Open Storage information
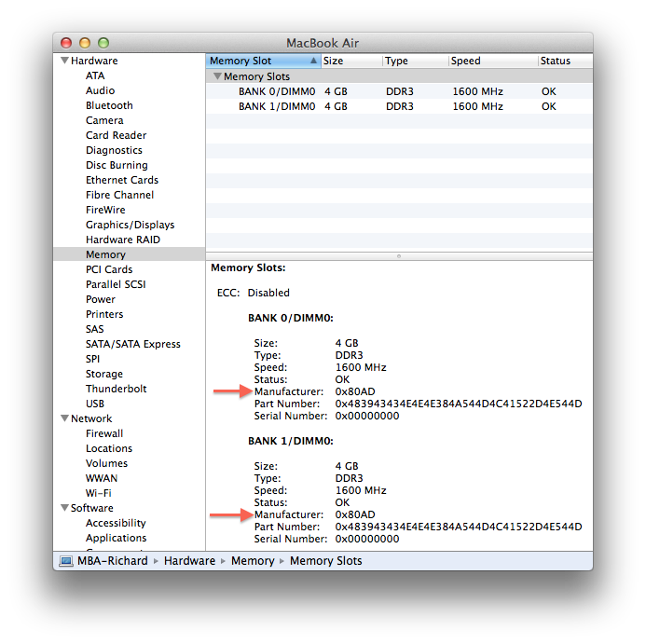The width and height of the screenshot is (646, 644). pyautogui.click(x=104, y=374)
